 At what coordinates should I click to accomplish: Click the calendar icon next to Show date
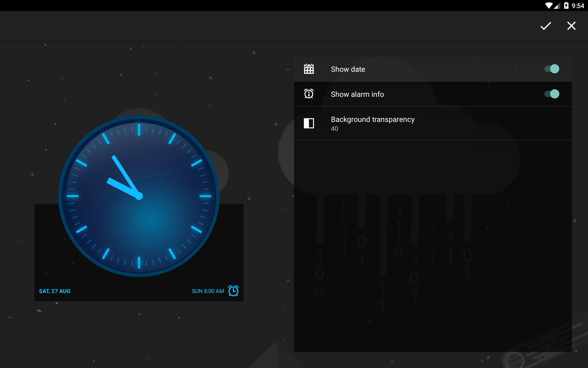309,69
